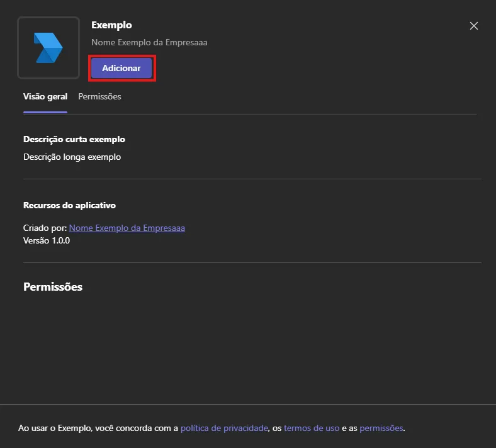Switch to the Visão geral tab
Screen dimensions: 496x448
coord(45,96)
